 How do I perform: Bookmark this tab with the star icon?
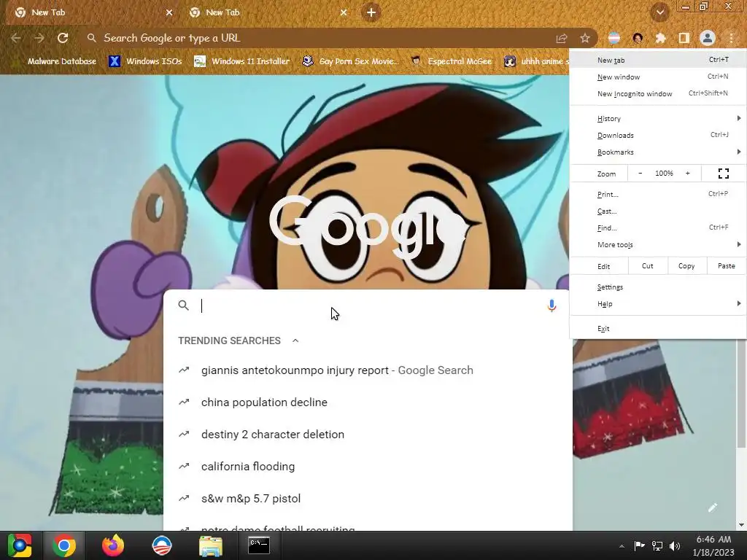click(585, 39)
